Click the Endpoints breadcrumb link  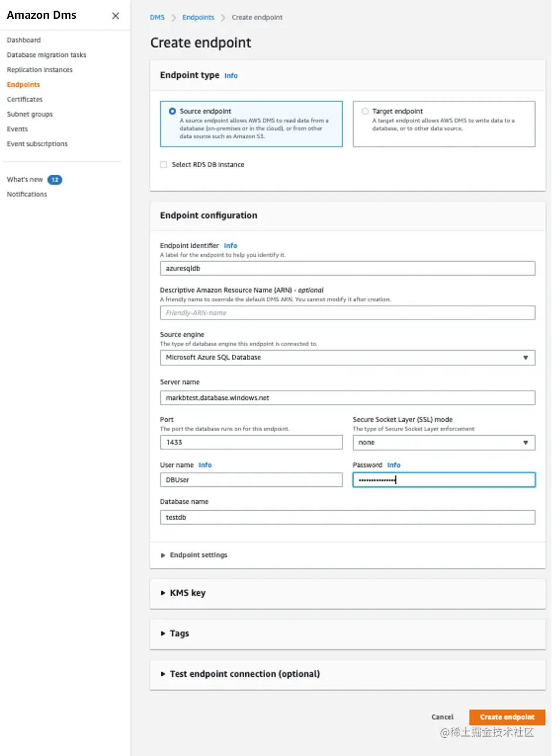coord(198,18)
